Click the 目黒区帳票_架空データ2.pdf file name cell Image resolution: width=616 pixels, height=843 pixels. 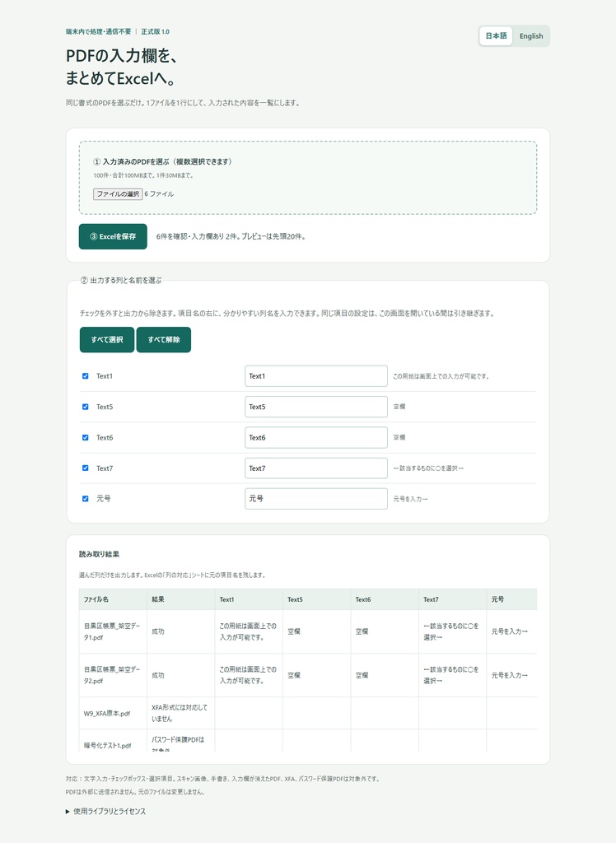point(113,675)
